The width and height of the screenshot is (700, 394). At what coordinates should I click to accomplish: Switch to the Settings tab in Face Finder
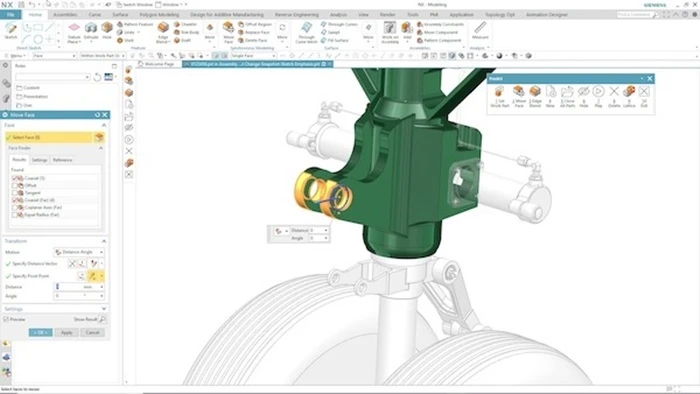39,160
